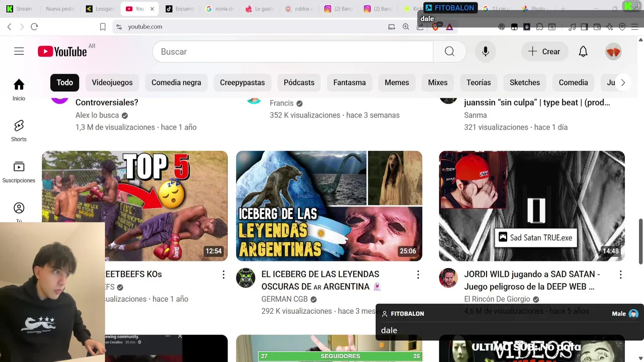The height and width of the screenshot is (362, 644).
Task: Select the Todo filter chip
Action: (64, 82)
